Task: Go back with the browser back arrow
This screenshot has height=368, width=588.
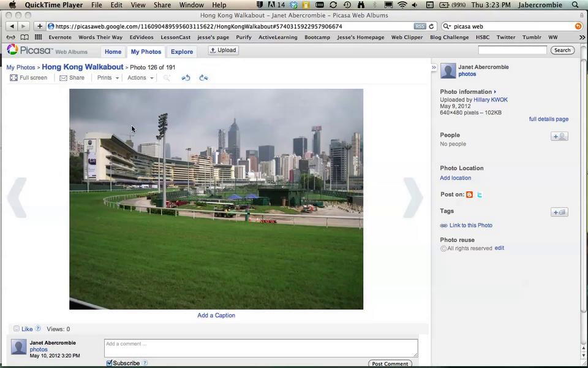Action: 12,26
